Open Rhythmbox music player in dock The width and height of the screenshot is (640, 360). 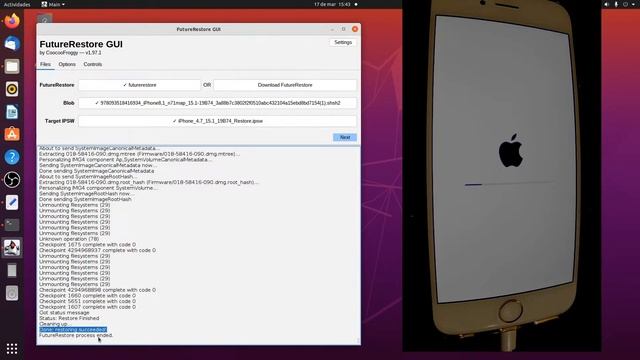point(12,89)
